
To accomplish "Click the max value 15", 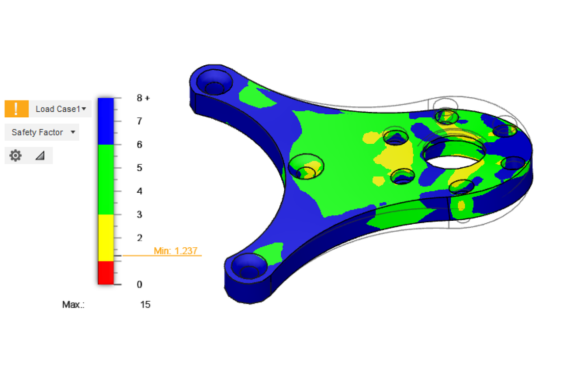I will (145, 305).
